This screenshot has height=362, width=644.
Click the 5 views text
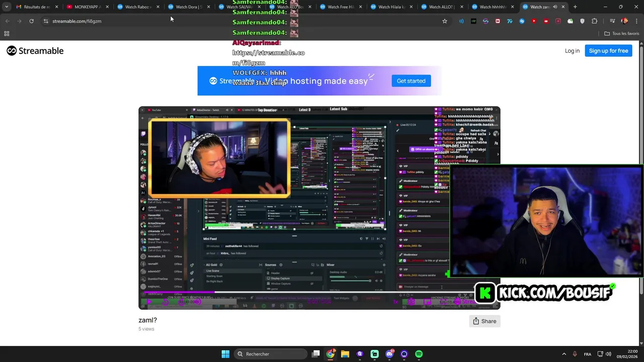(x=146, y=329)
